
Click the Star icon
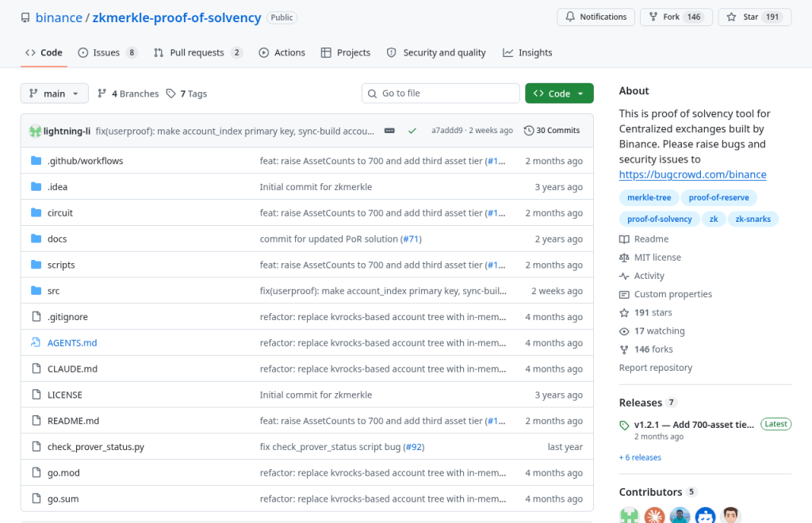point(731,17)
